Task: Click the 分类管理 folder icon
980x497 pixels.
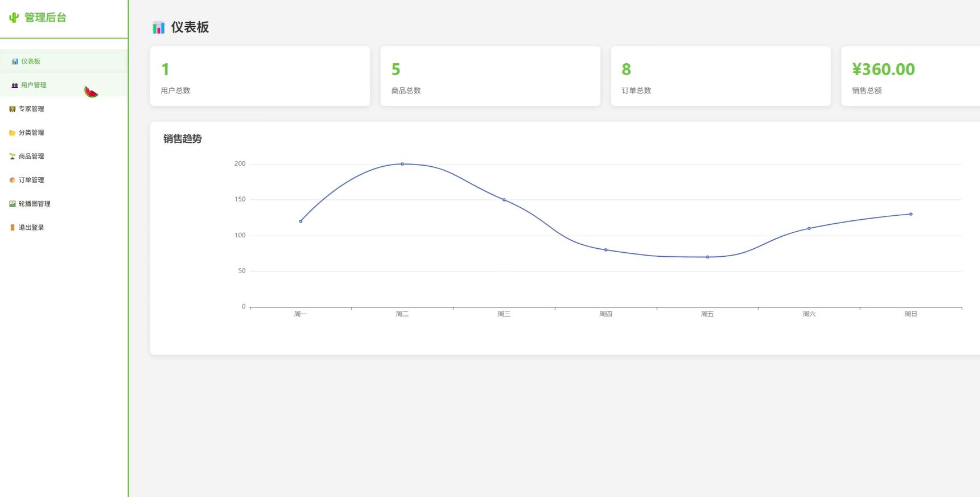Action: point(13,133)
